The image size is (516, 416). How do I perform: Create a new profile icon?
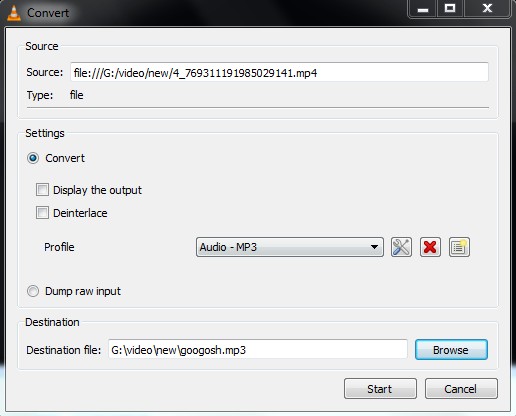coord(459,247)
